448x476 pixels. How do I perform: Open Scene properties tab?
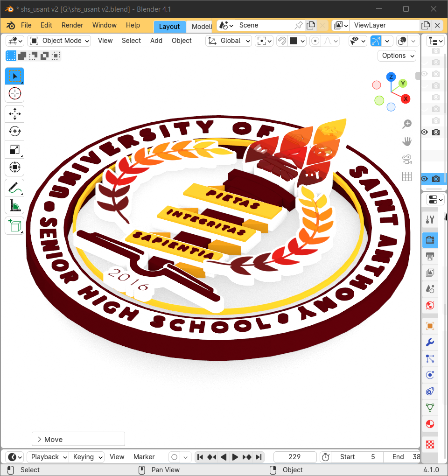pos(430,289)
